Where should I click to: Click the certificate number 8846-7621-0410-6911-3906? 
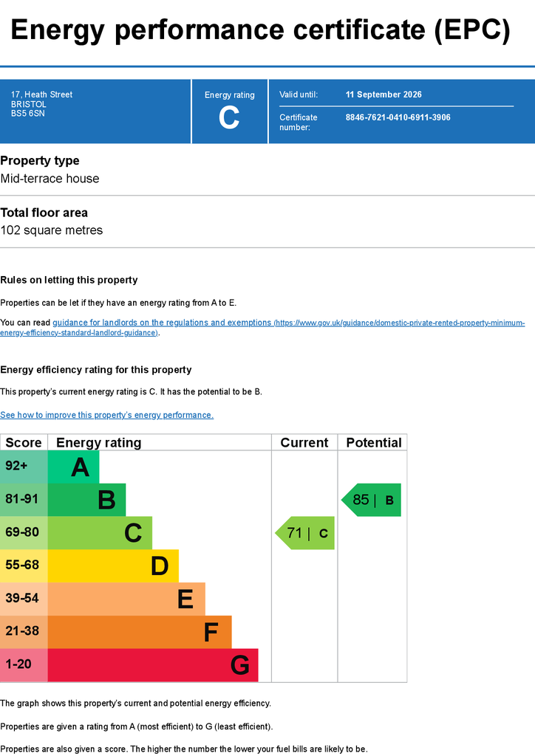click(x=398, y=117)
